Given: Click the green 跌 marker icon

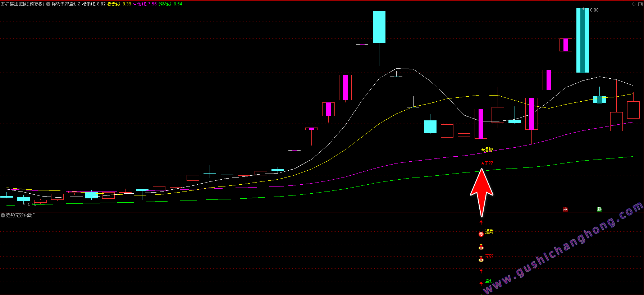Looking at the screenshot, I should tap(599, 209).
